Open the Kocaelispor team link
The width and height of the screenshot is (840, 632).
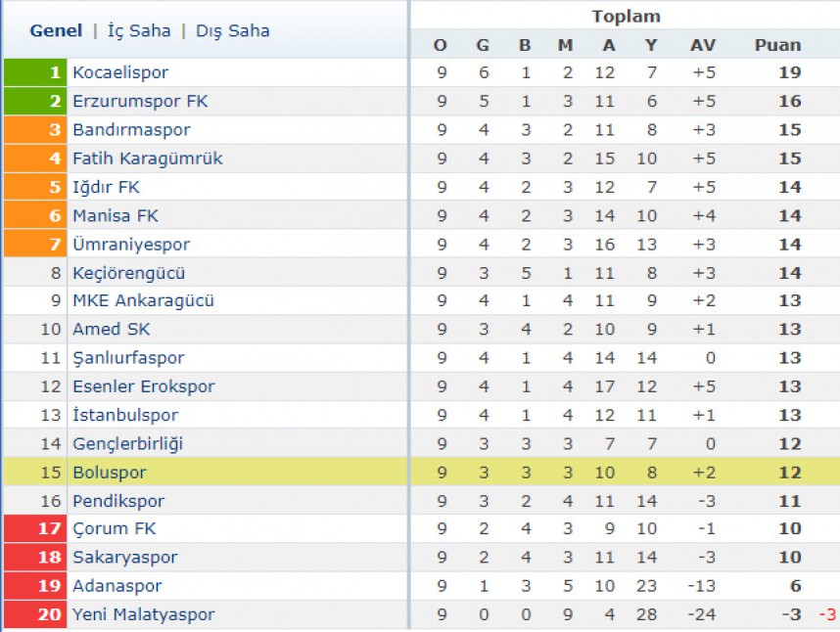120,72
